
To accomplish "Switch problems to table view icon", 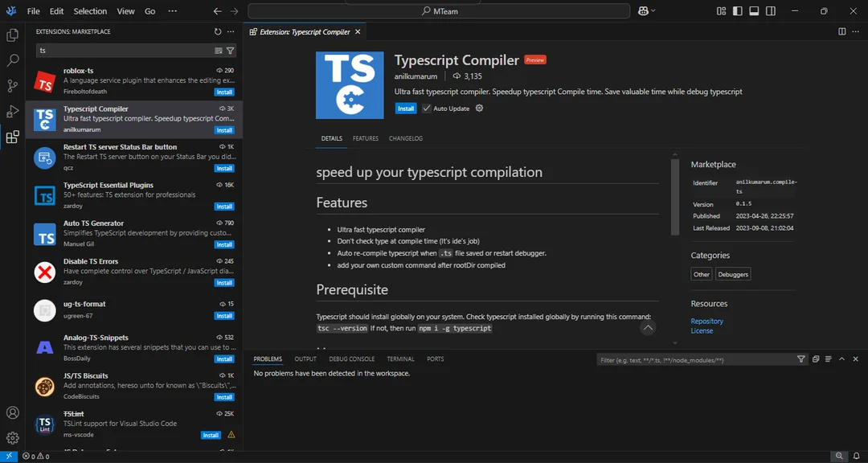I will click(x=829, y=359).
